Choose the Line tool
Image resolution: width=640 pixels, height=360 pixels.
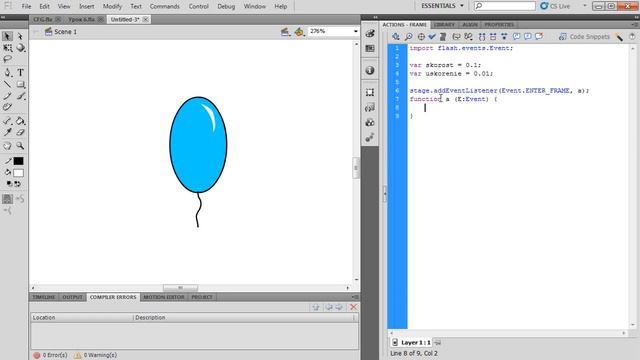pos(7,84)
